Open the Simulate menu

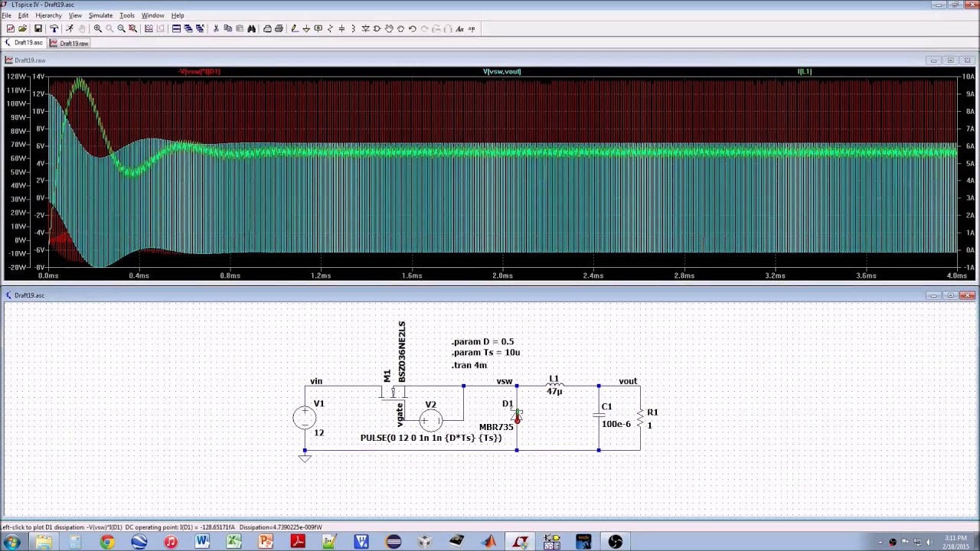(100, 15)
